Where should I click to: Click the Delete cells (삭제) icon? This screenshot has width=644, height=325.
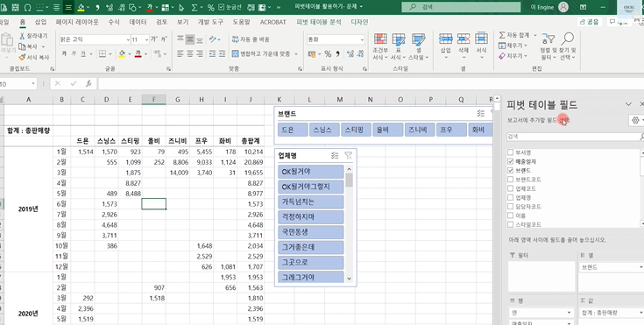(464, 39)
